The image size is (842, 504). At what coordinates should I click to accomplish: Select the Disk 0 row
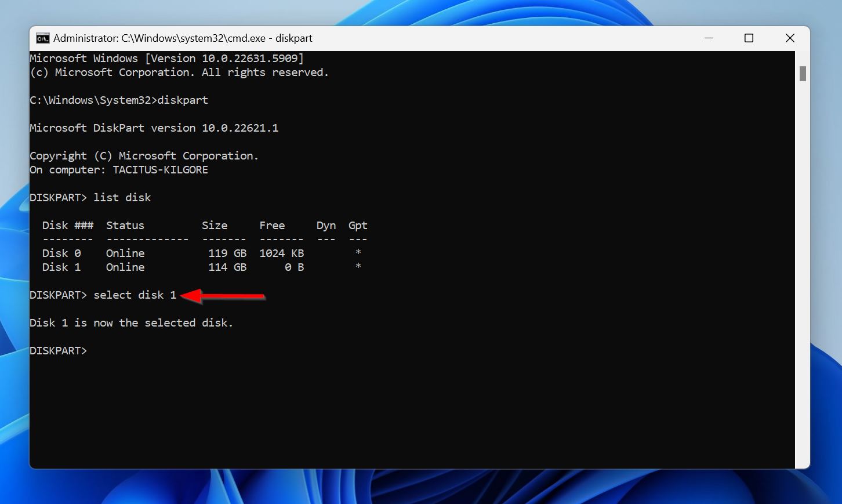pyautogui.click(x=145, y=253)
